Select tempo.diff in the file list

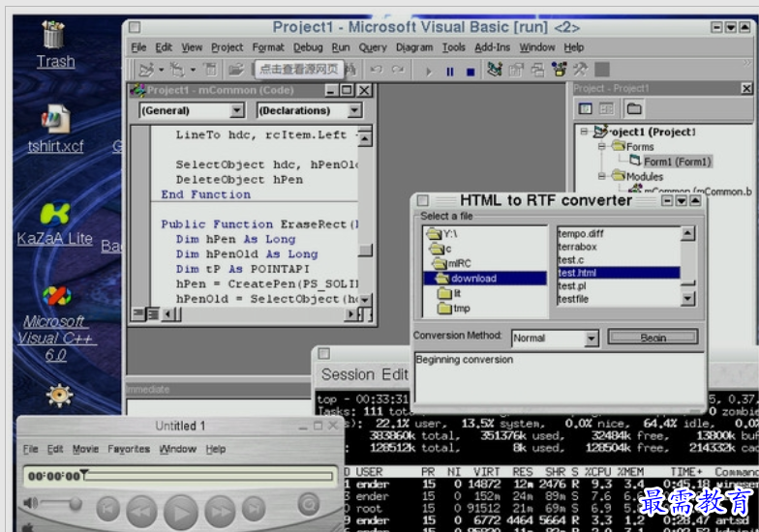pyautogui.click(x=581, y=234)
